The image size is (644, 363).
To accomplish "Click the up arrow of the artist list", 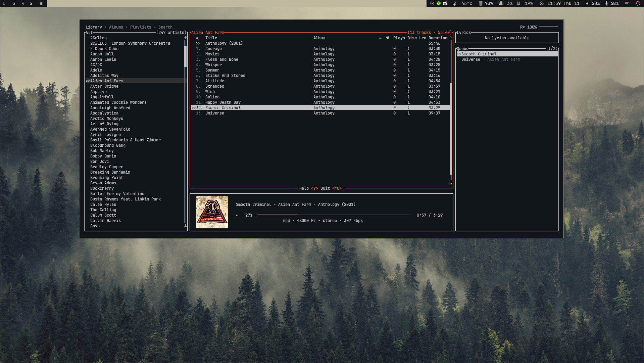I will coord(185,38).
